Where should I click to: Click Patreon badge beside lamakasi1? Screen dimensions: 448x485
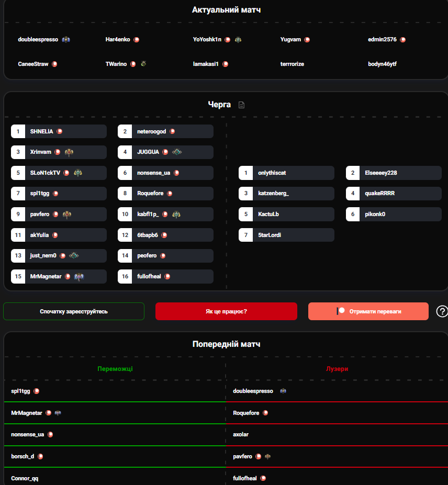(x=225, y=64)
